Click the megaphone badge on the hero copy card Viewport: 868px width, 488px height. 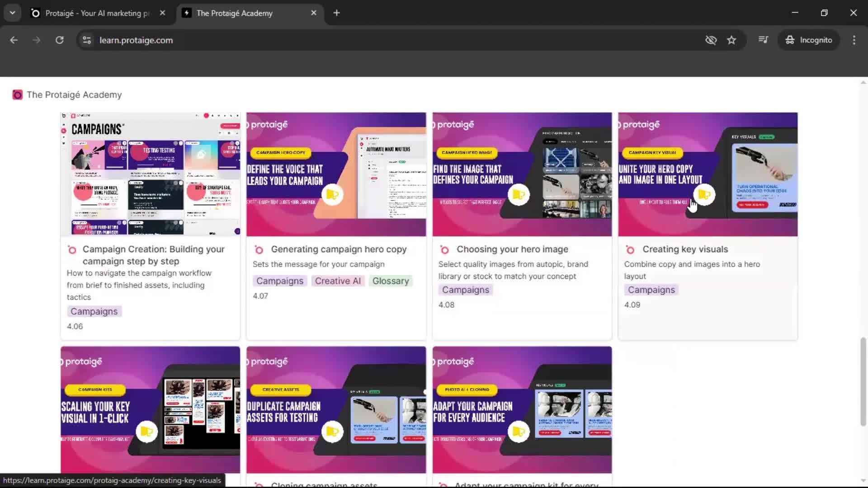(x=332, y=195)
